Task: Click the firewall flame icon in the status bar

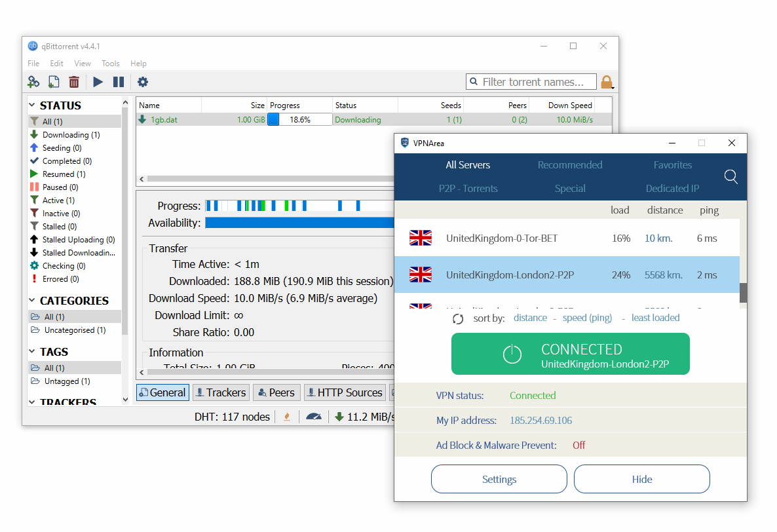Action: (287, 417)
